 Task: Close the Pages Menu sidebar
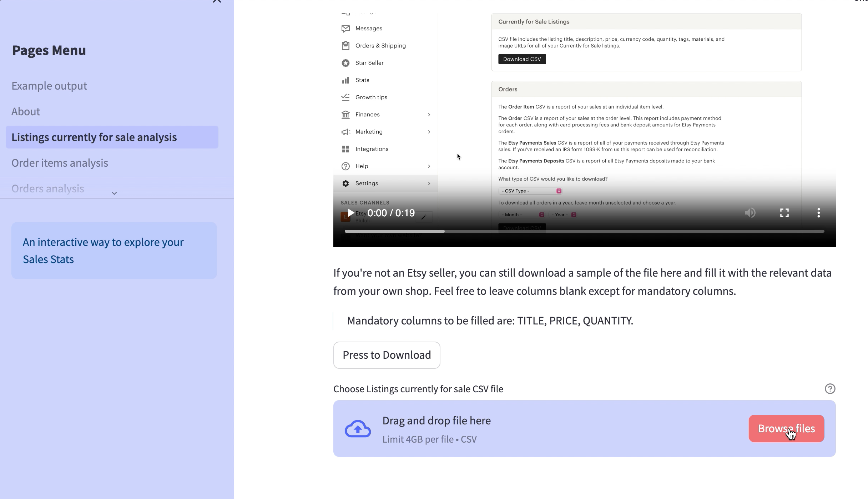[217, 1]
